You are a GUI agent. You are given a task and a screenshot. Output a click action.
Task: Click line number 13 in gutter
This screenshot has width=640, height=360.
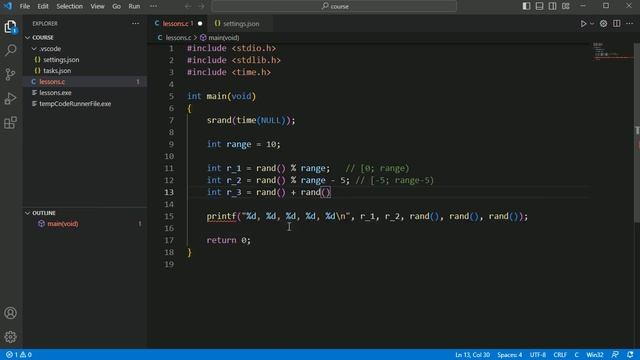pos(169,192)
